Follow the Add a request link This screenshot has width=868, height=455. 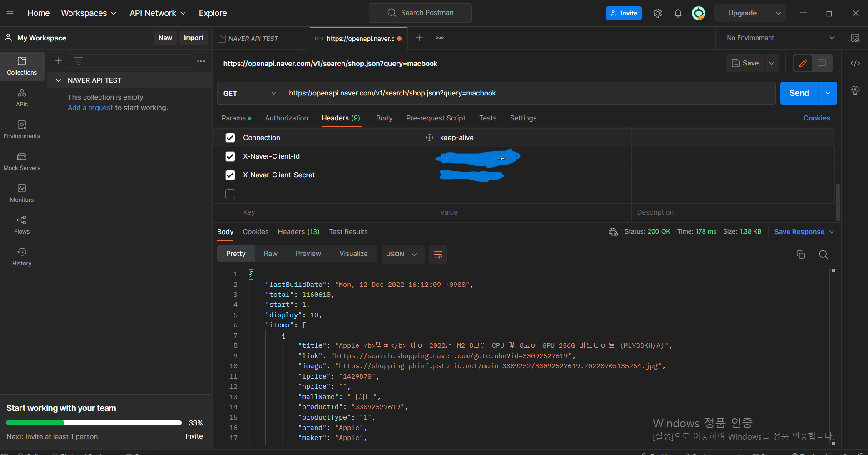[x=90, y=108]
